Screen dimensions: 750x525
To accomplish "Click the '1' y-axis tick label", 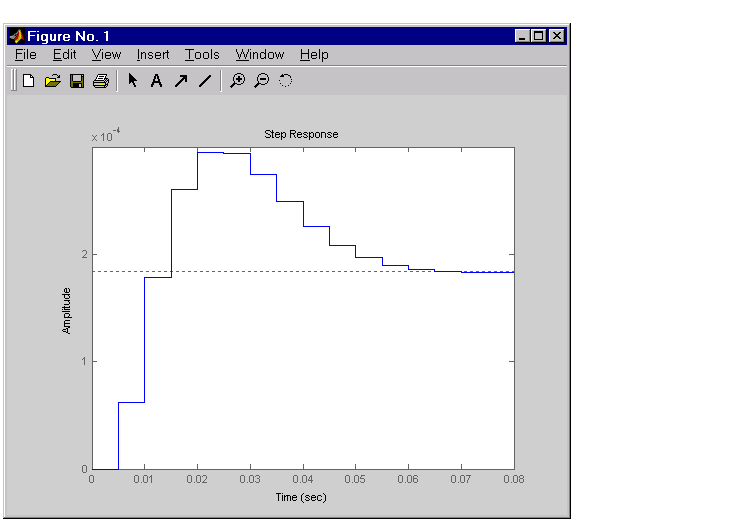I will (x=85, y=361).
